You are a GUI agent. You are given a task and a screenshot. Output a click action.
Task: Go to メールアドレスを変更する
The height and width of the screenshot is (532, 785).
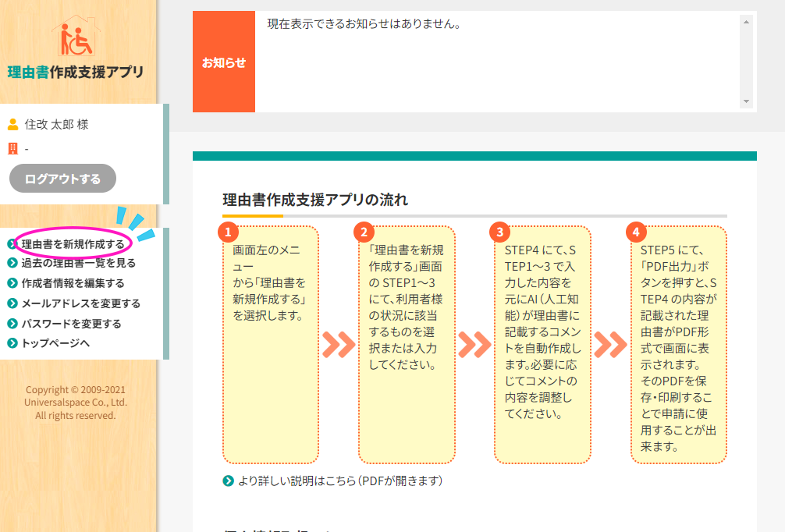click(80, 303)
